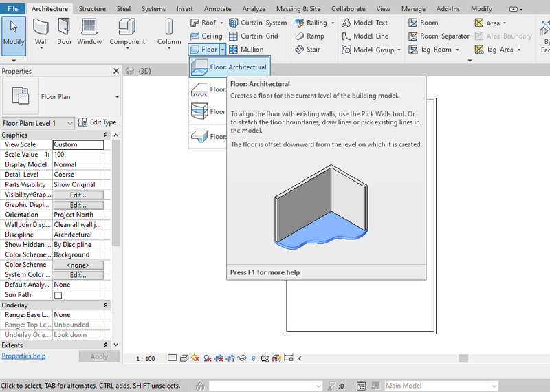Image resolution: width=550 pixels, height=392 pixels.
Task: Choose the Stair tool
Action: click(x=307, y=50)
